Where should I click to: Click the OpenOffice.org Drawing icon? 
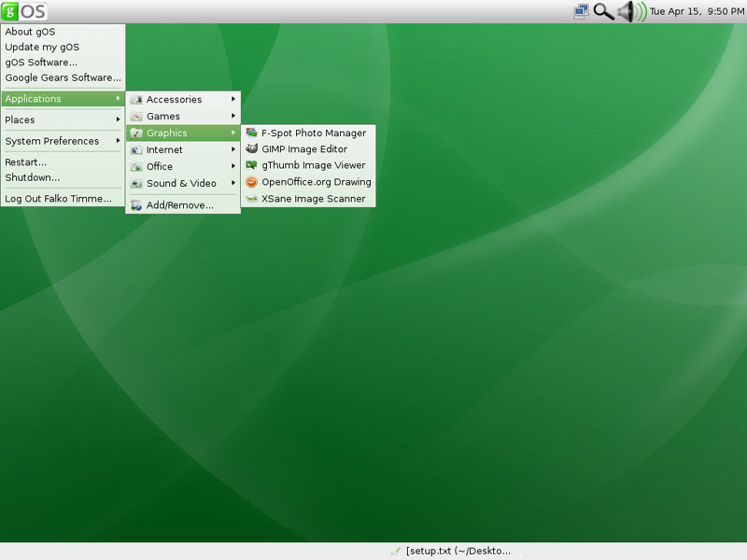[x=251, y=182]
